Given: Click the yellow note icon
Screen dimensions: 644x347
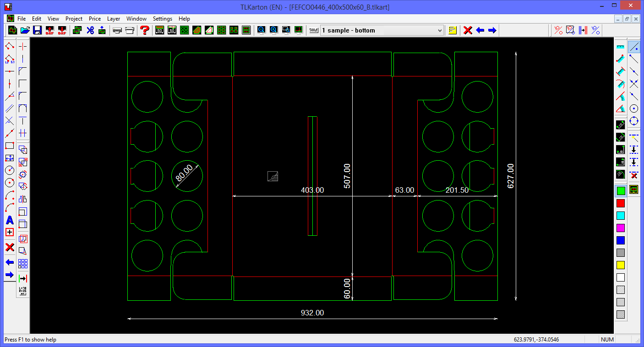Looking at the screenshot, I should click(x=453, y=30).
